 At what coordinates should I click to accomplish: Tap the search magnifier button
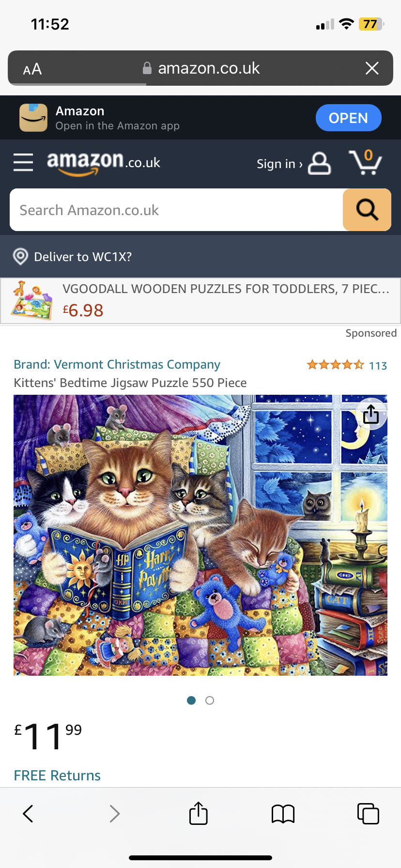(x=367, y=210)
